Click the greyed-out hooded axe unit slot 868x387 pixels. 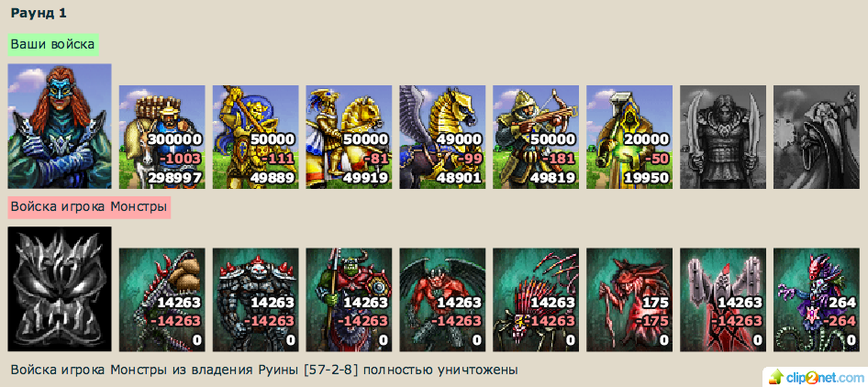[817, 137]
